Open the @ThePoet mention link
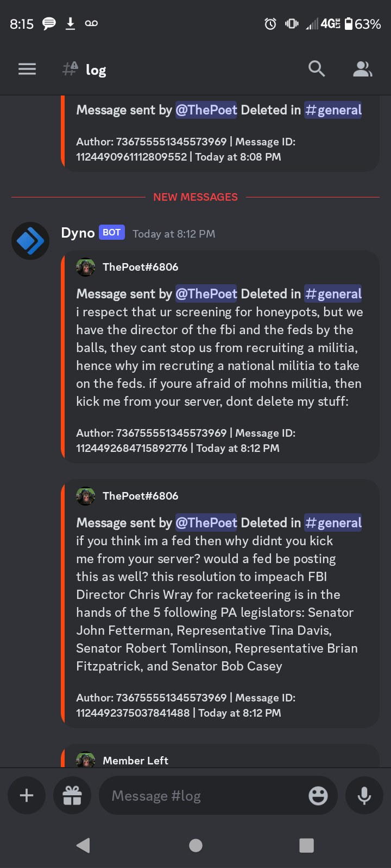The width and height of the screenshot is (391, 868). 206,293
